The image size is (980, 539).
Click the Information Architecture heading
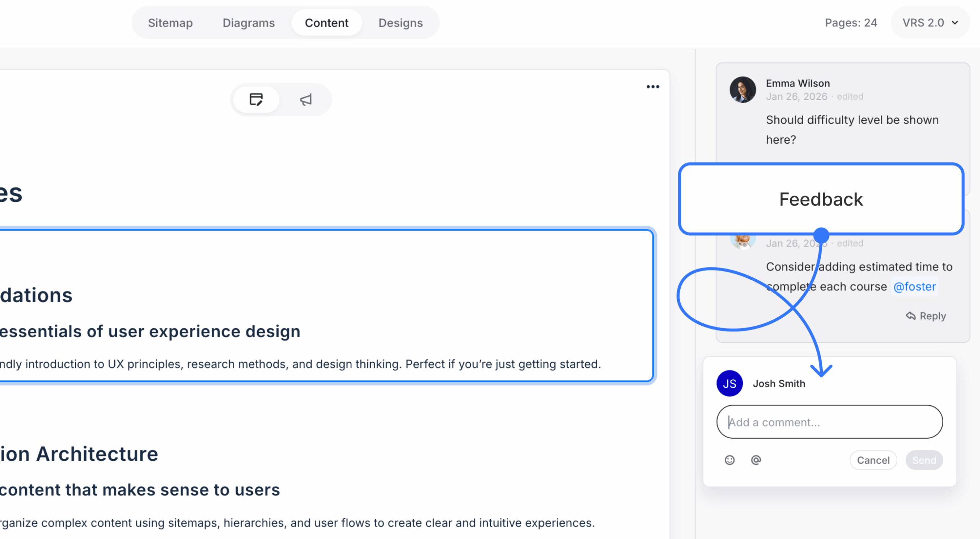(79, 454)
